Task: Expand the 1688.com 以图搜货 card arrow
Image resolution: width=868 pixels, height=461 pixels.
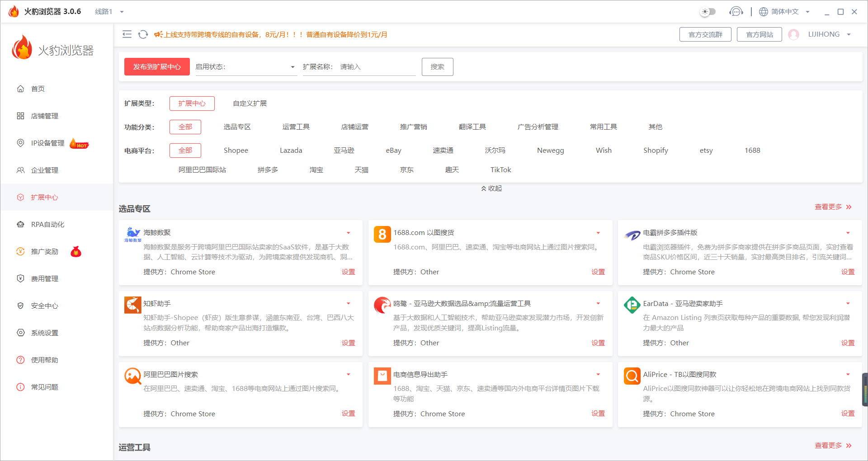Action: click(598, 233)
